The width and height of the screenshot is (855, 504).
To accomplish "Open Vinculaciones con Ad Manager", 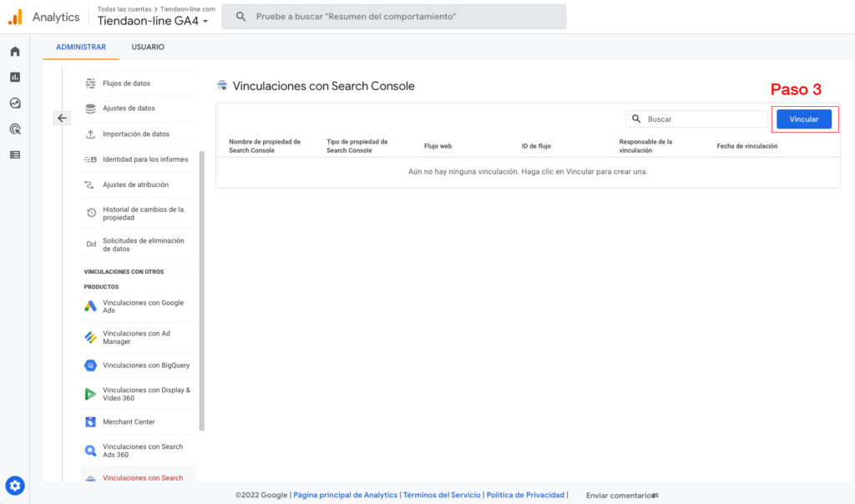I will click(138, 337).
